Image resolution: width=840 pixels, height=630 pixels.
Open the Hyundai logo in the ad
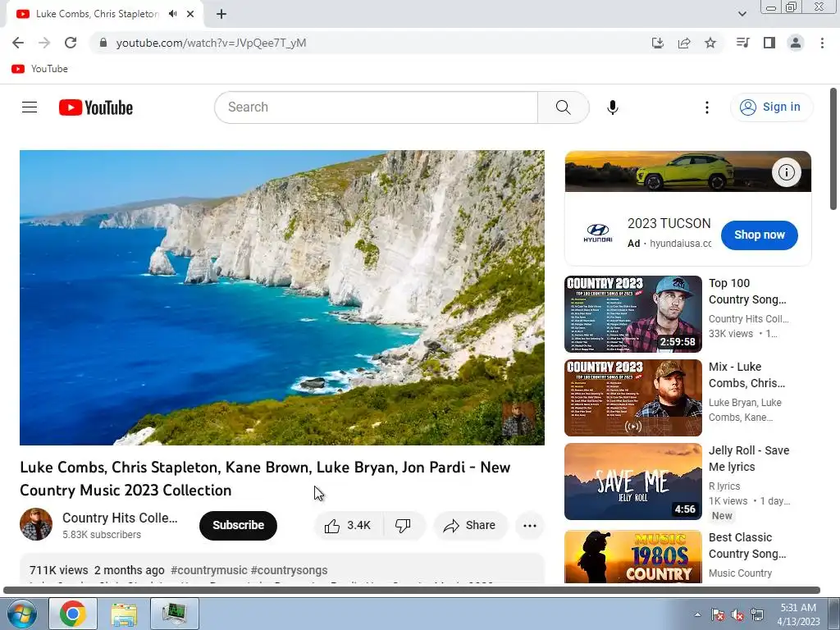(597, 234)
